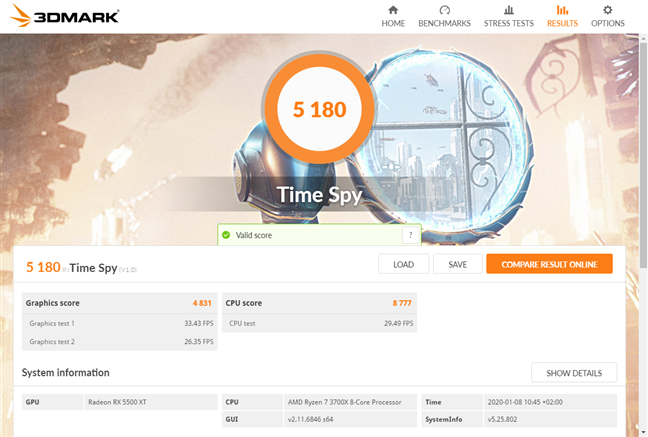The image size is (648, 437).
Task: Click the CPU test row
Action: coord(319,323)
